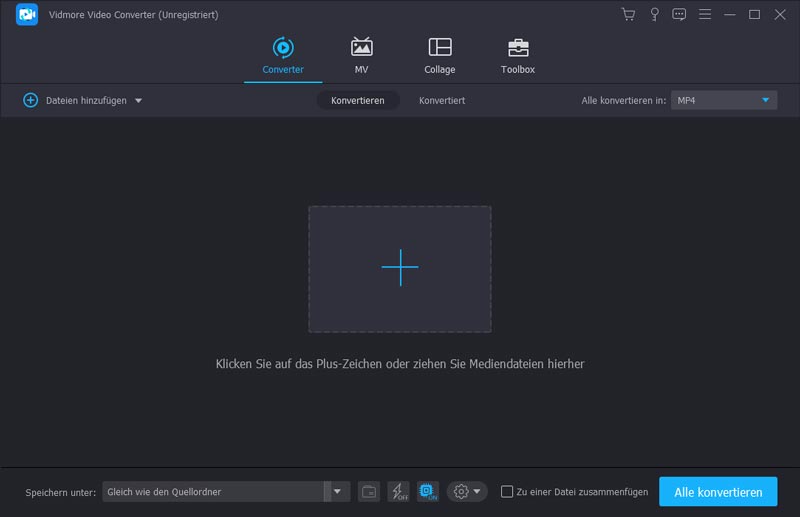Image resolution: width=800 pixels, height=517 pixels.
Task: Toggle the lightning high-speed conversion option
Action: click(x=398, y=491)
